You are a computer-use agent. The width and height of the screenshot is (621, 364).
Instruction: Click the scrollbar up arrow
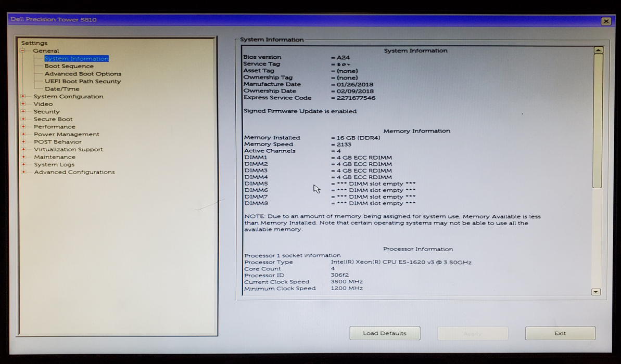[598, 50]
